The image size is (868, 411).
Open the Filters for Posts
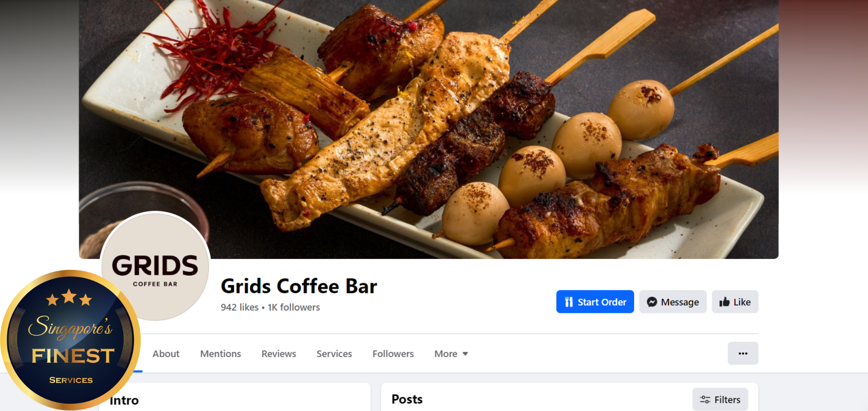(720, 400)
